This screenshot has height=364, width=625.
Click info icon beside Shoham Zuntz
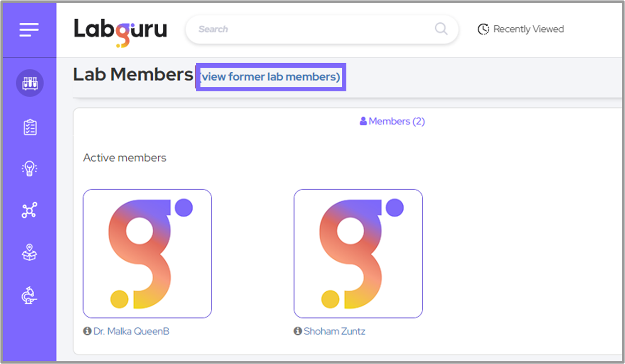point(298,331)
